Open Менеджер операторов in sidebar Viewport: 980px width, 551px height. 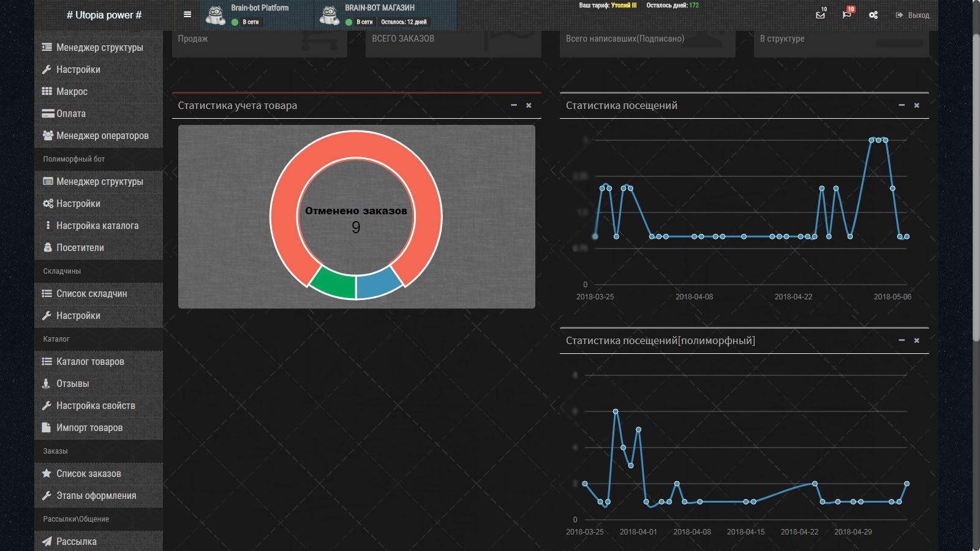click(99, 136)
